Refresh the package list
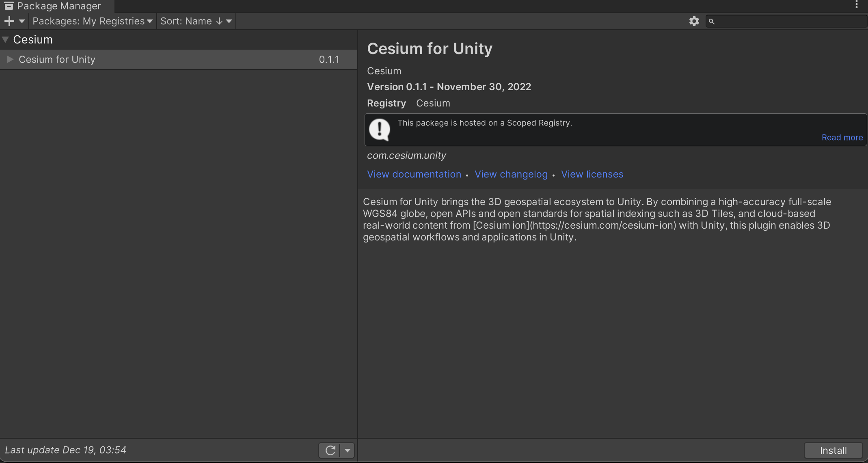This screenshot has width=868, height=463. 330,450
